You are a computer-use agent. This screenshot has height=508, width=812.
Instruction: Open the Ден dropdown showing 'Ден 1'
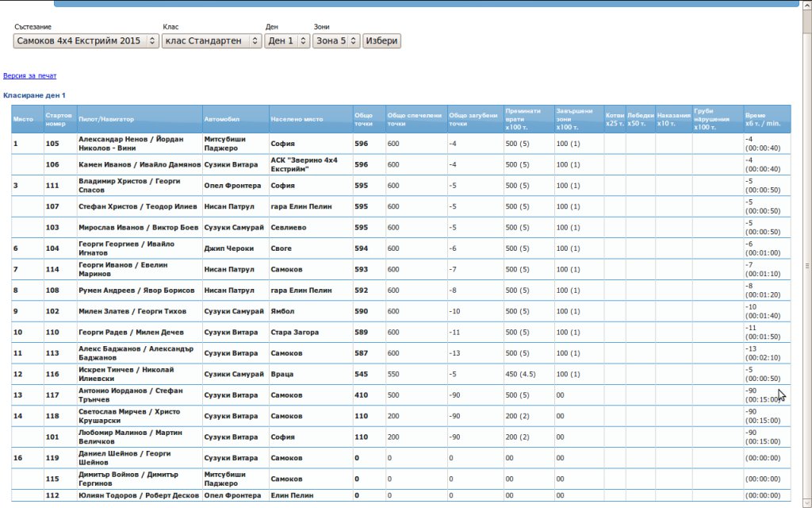(287, 40)
